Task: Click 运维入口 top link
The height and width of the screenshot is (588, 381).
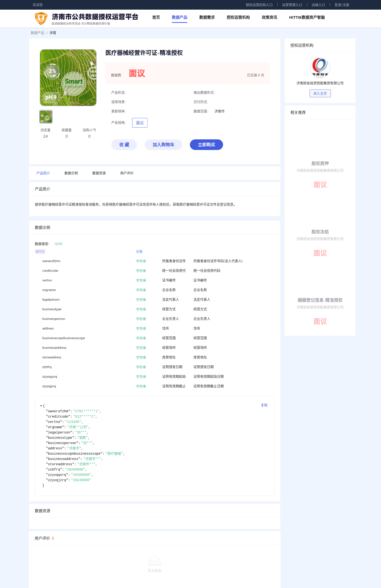Action: click(318, 5)
